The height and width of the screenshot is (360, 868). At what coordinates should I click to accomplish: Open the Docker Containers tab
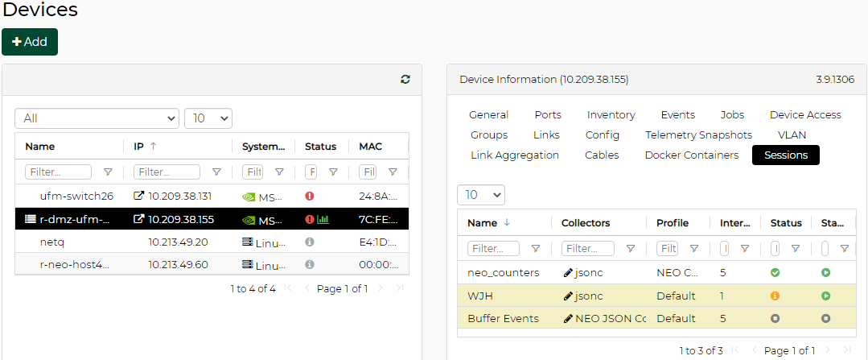pos(691,155)
